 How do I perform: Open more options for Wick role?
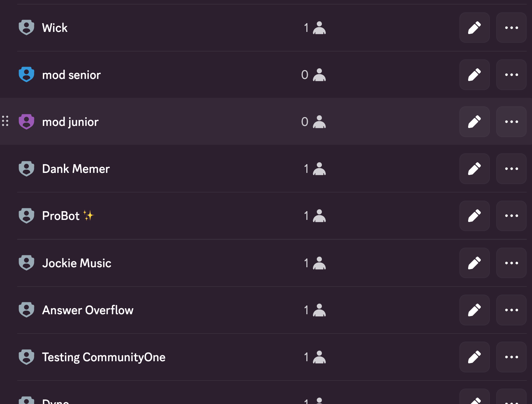coord(511,28)
